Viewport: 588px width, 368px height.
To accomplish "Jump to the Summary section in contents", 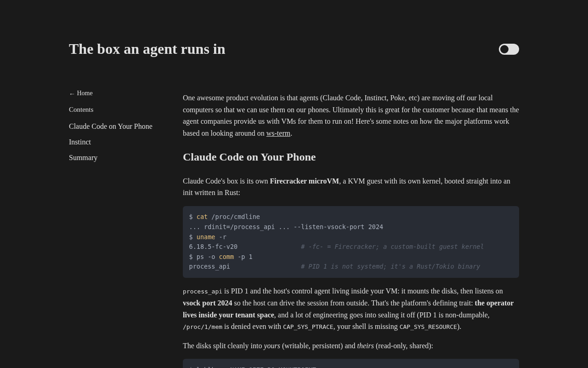I will [83, 158].
